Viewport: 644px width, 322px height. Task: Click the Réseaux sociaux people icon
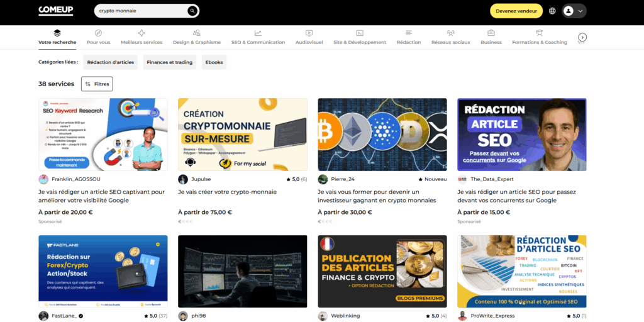pyautogui.click(x=450, y=33)
